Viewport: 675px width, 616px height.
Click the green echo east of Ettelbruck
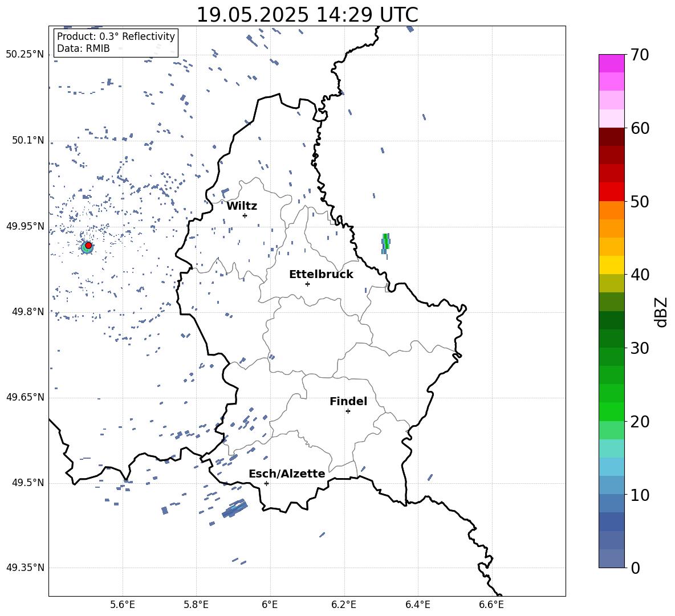(386, 243)
